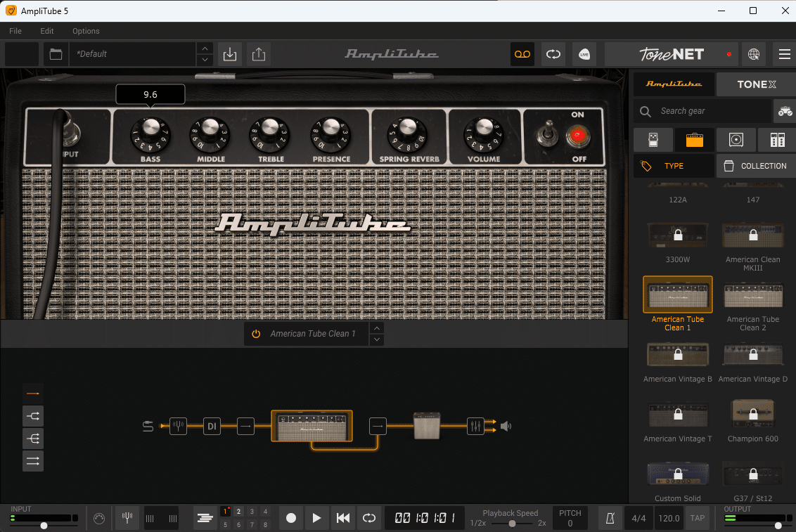Click the input source icon in chain
The image size is (796, 532).
148,426
